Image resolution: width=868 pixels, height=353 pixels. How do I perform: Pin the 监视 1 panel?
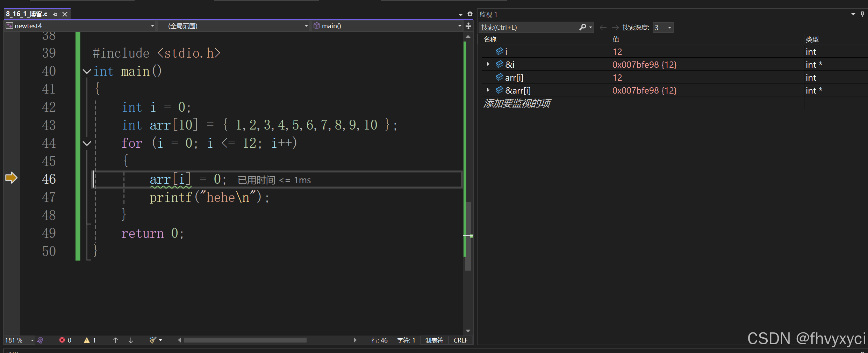[862, 14]
